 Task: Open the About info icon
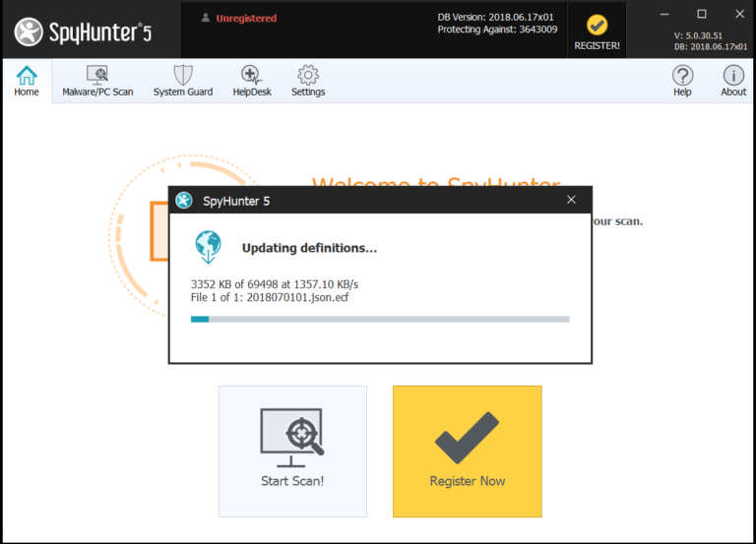point(733,81)
